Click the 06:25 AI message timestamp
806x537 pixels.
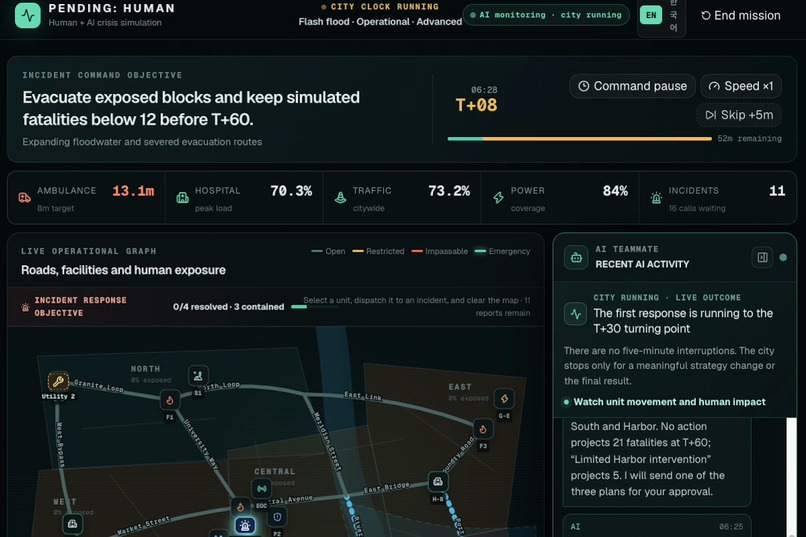pos(731,527)
